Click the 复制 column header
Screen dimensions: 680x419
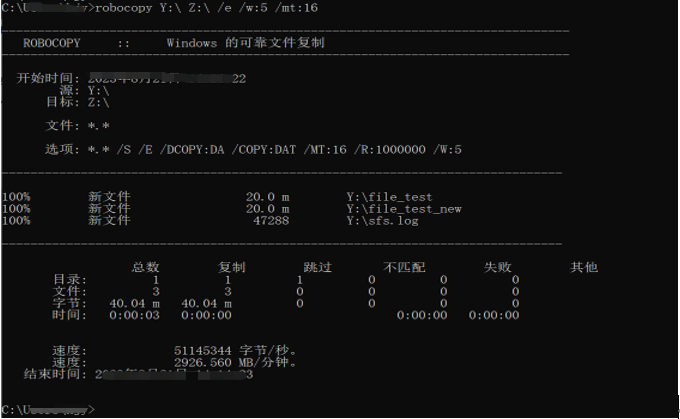(232, 267)
